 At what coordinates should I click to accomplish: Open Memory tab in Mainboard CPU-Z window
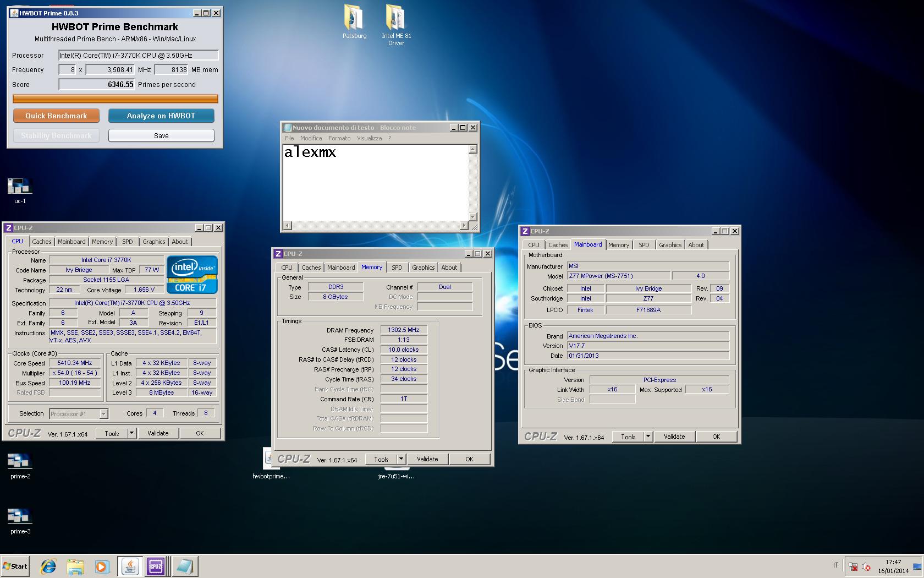(x=619, y=245)
